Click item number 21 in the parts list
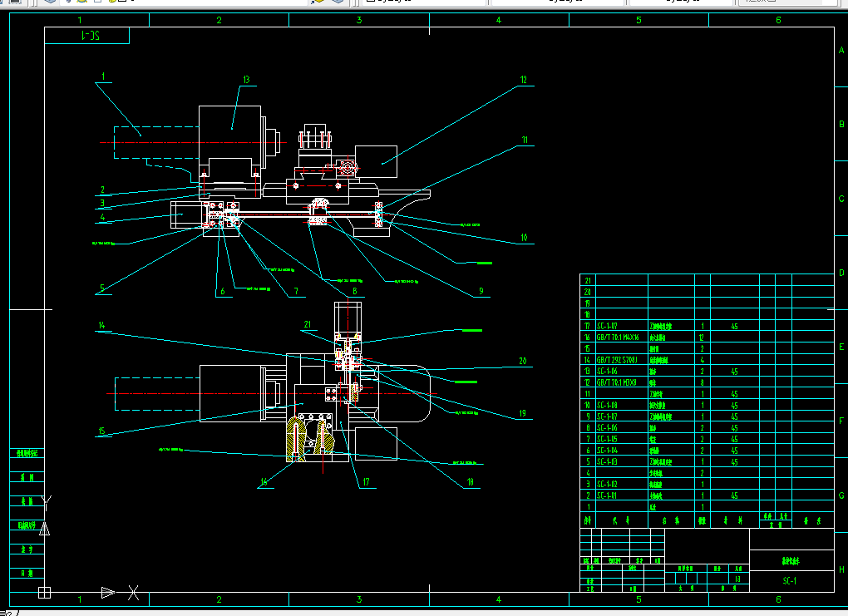The image size is (848, 616). 587,281
